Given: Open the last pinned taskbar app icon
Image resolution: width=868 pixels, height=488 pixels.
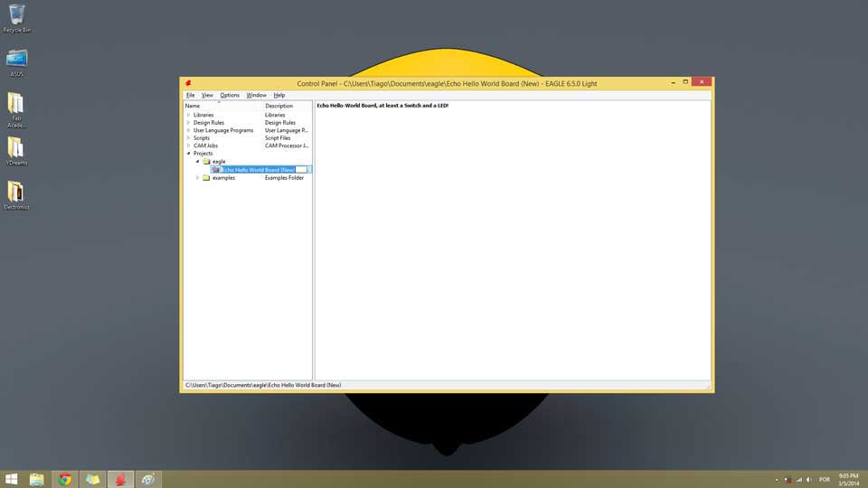Looking at the screenshot, I should tap(147, 479).
